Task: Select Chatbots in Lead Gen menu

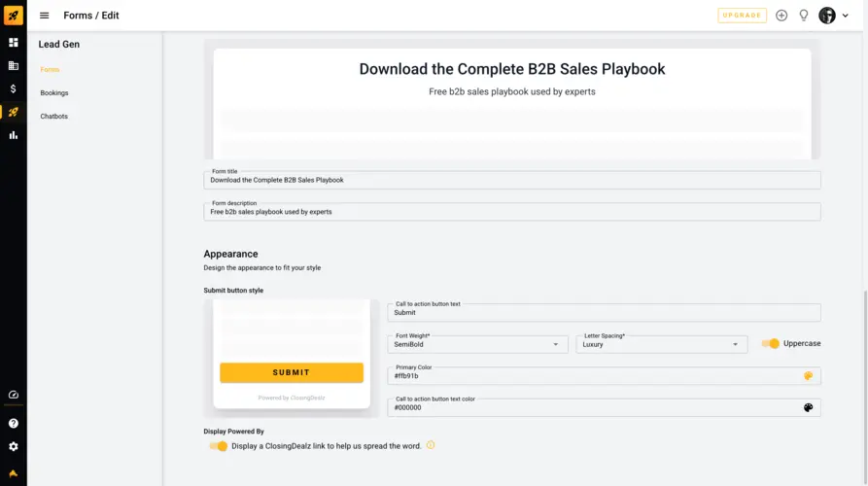Action: (53, 117)
